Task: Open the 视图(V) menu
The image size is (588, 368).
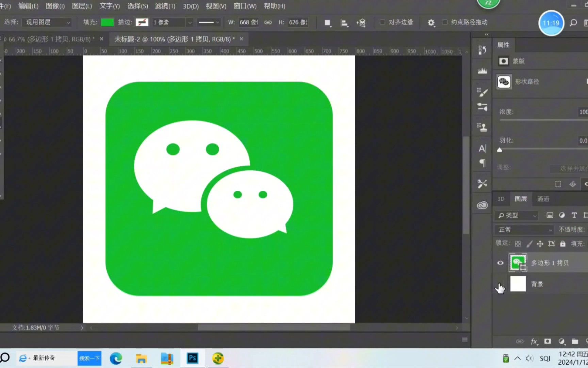Action: [x=216, y=6]
